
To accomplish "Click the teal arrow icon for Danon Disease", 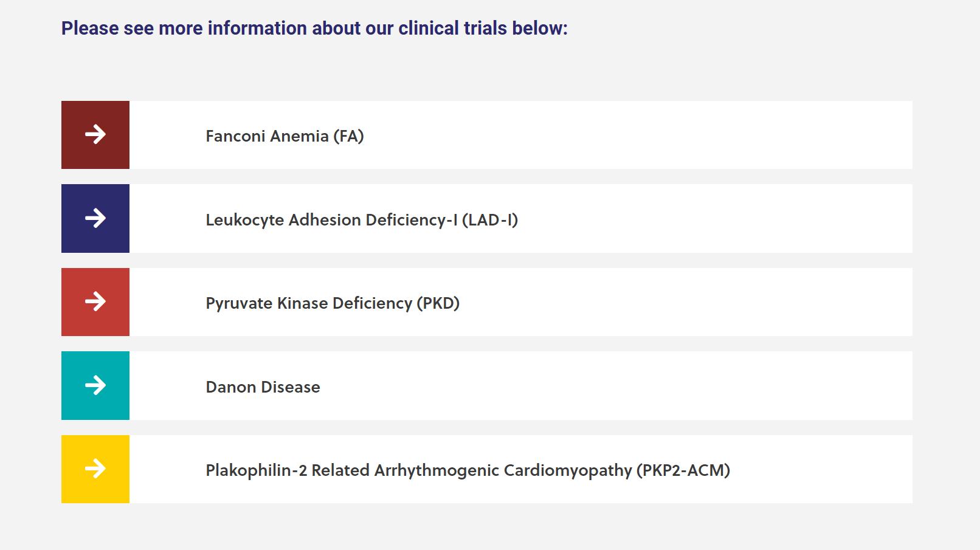I will point(95,385).
